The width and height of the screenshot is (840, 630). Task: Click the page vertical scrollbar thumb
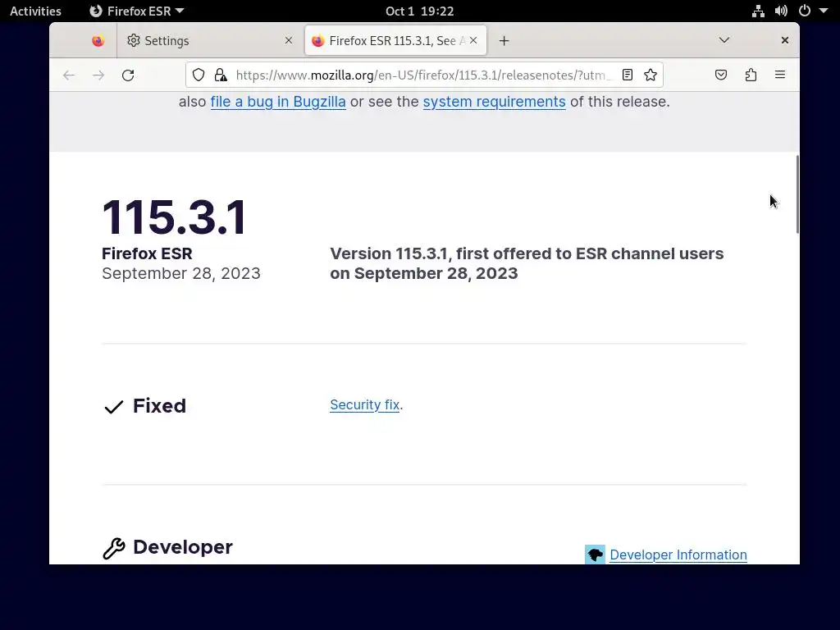click(797, 194)
